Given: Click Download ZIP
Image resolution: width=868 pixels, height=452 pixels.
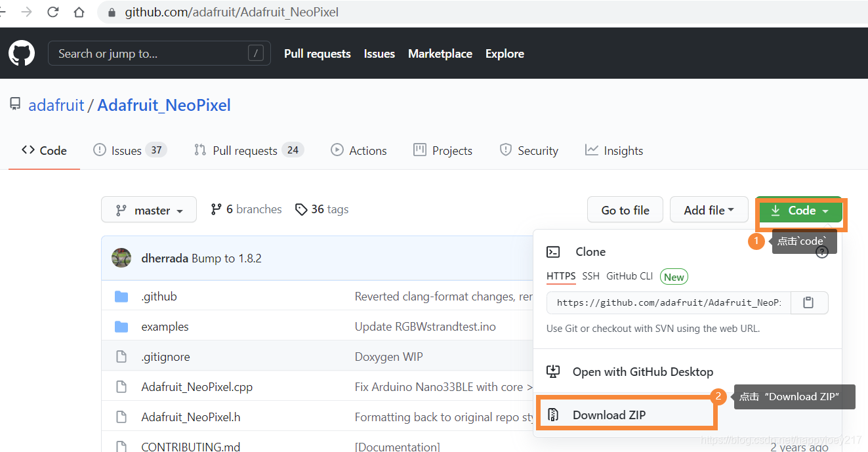Looking at the screenshot, I should [610, 415].
